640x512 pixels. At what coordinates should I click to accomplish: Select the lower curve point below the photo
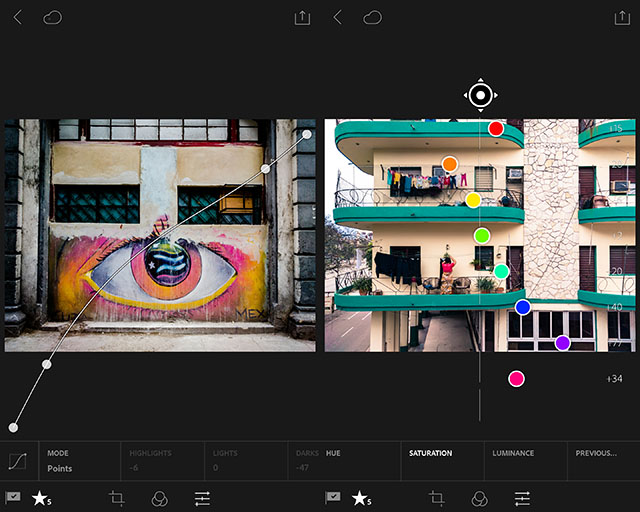(x=47, y=364)
